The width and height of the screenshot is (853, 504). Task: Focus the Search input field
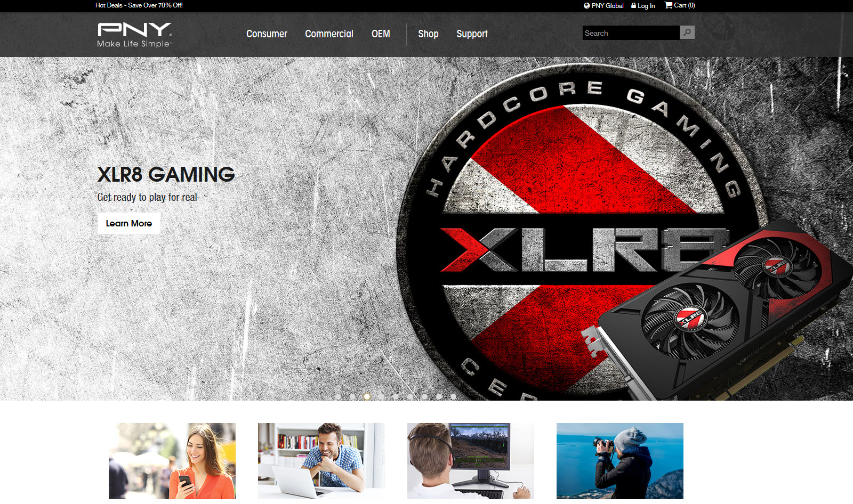click(631, 33)
